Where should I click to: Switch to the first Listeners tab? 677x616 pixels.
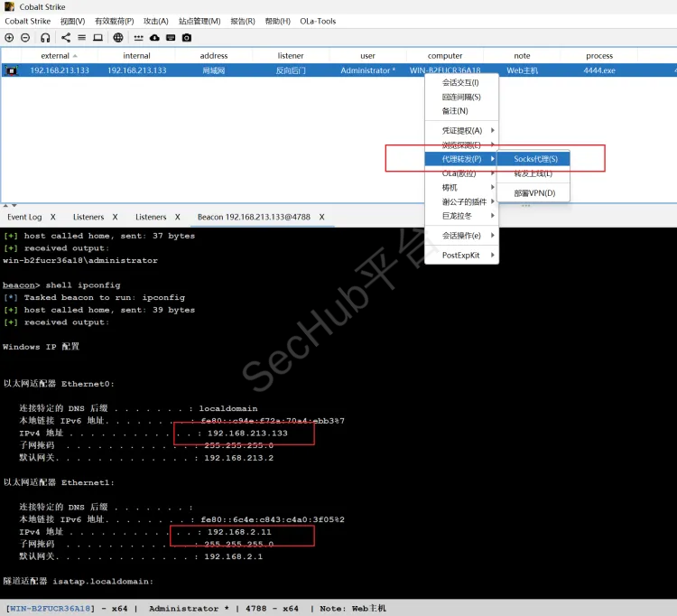coord(88,217)
